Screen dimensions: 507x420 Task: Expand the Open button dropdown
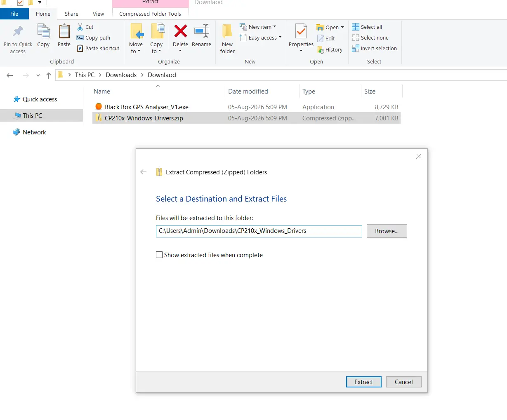click(x=342, y=28)
